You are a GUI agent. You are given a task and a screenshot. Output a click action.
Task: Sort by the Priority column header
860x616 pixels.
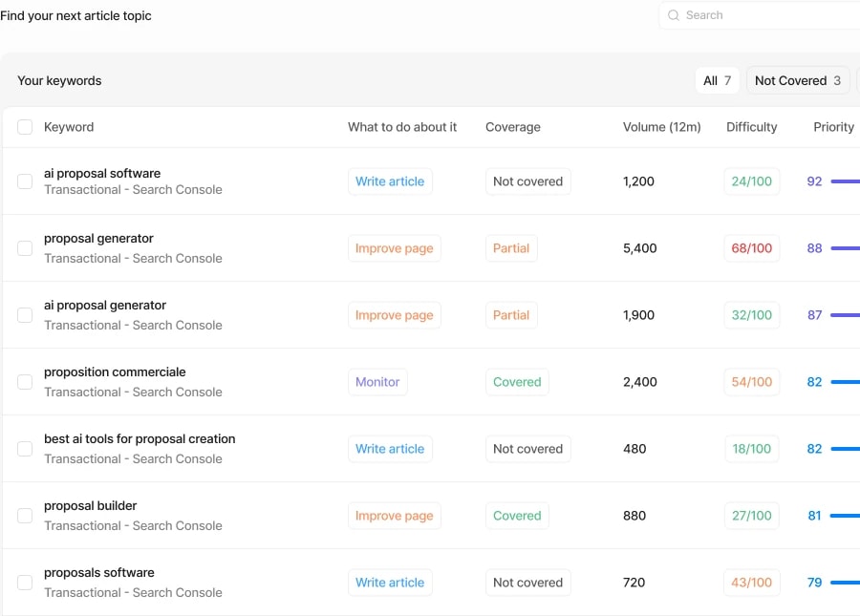click(833, 127)
